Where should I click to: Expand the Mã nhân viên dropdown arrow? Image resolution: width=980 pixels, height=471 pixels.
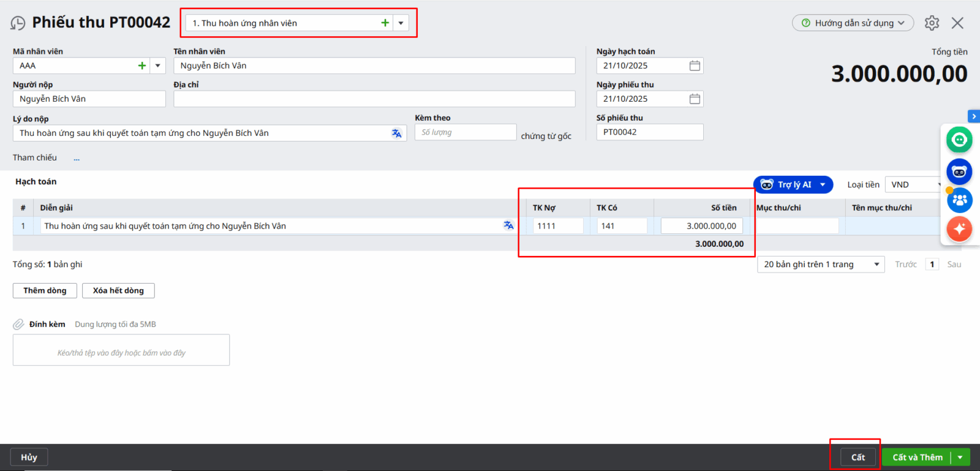pos(157,66)
